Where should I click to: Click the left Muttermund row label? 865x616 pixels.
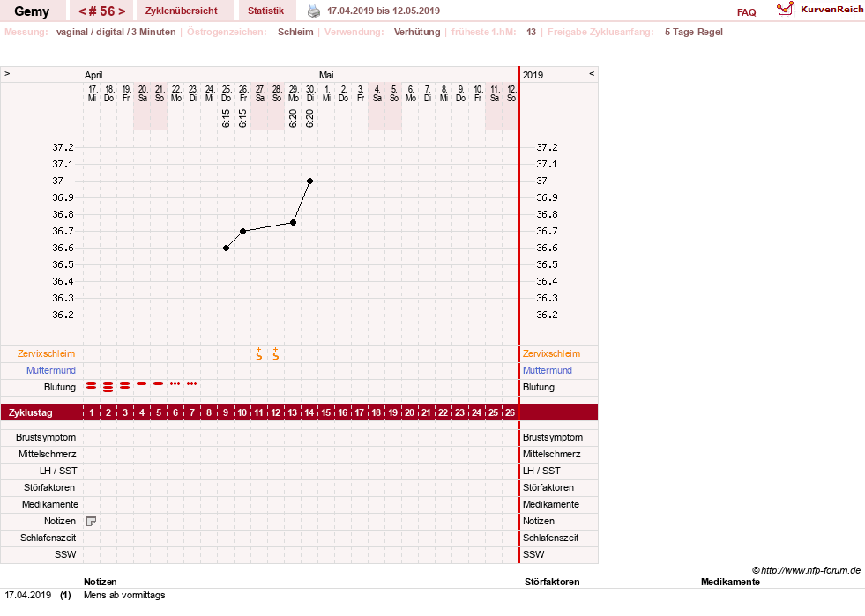click(x=51, y=371)
